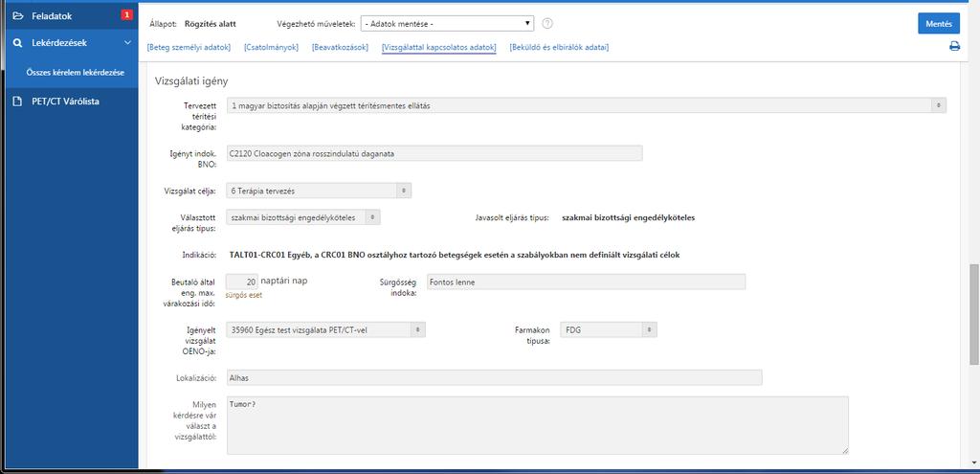Click the question textarea containing Tumor?
Image resolution: width=980 pixels, height=474 pixels.
click(x=538, y=425)
